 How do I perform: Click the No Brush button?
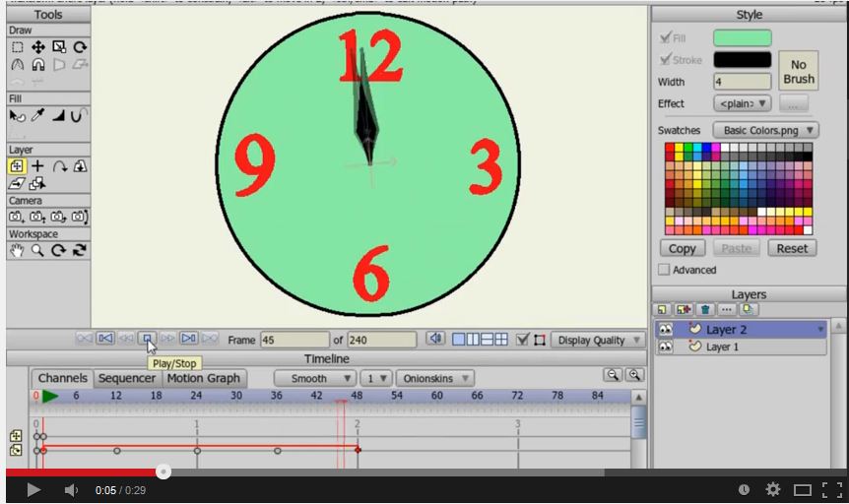(799, 71)
